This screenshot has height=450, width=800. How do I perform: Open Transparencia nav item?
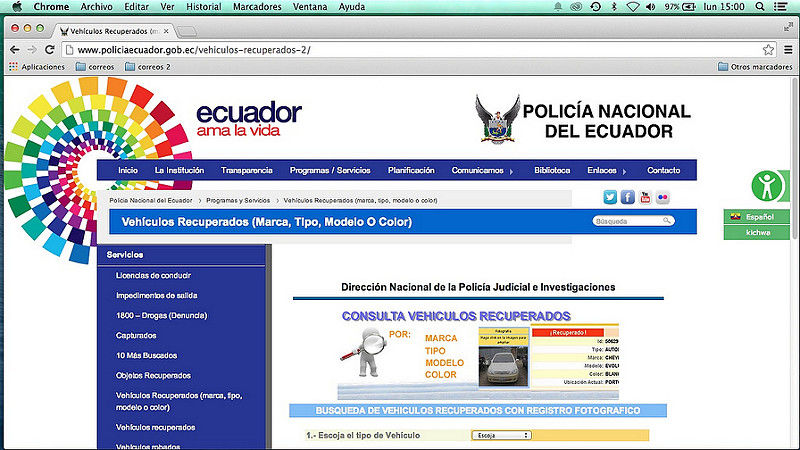coord(246,170)
